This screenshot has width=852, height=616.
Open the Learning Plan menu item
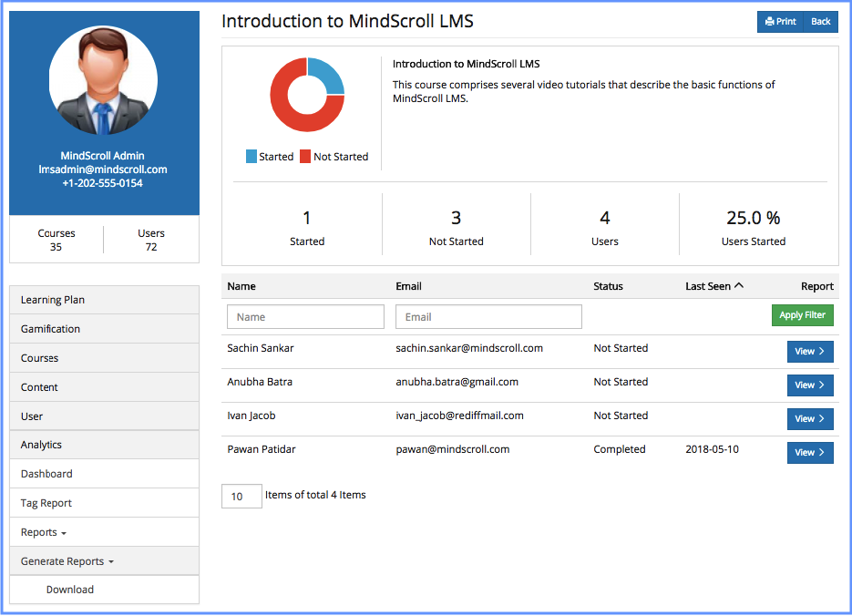[x=104, y=300]
